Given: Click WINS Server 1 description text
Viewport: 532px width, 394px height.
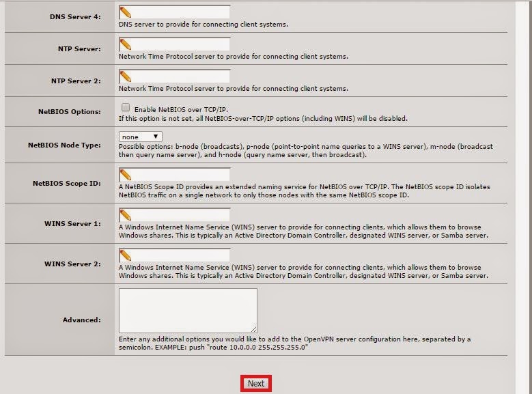Looking at the screenshot, I should coord(303,231).
